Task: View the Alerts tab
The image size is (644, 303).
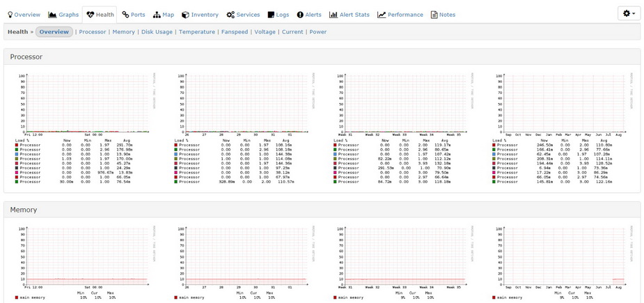Action: [309, 15]
